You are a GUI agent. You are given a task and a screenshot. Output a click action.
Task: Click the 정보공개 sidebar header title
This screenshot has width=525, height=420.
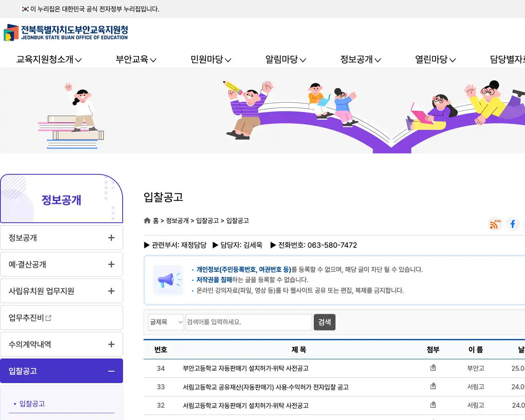coord(62,200)
